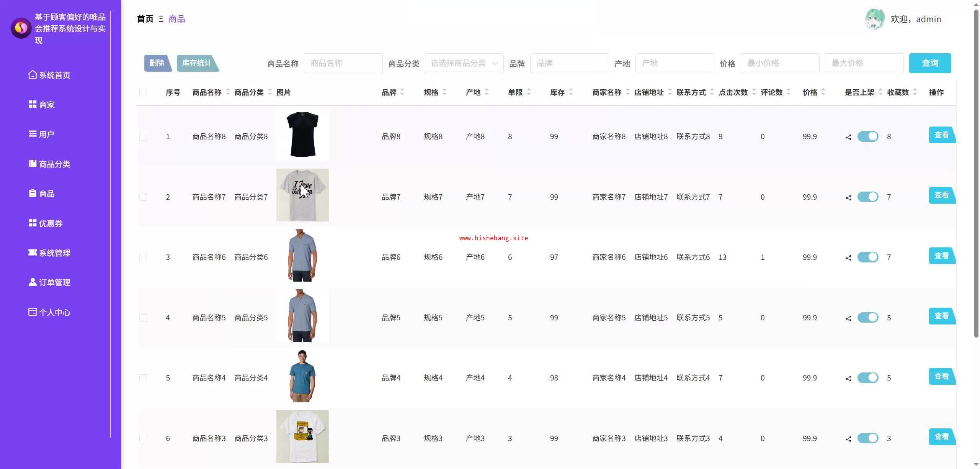The height and width of the screenshot is (469, 980).
Task: Click the share icon in row 1
Action: 848,137
